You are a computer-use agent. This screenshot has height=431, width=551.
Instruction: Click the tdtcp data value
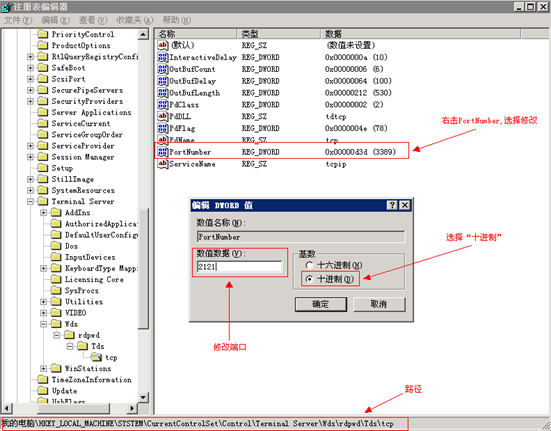336,116
